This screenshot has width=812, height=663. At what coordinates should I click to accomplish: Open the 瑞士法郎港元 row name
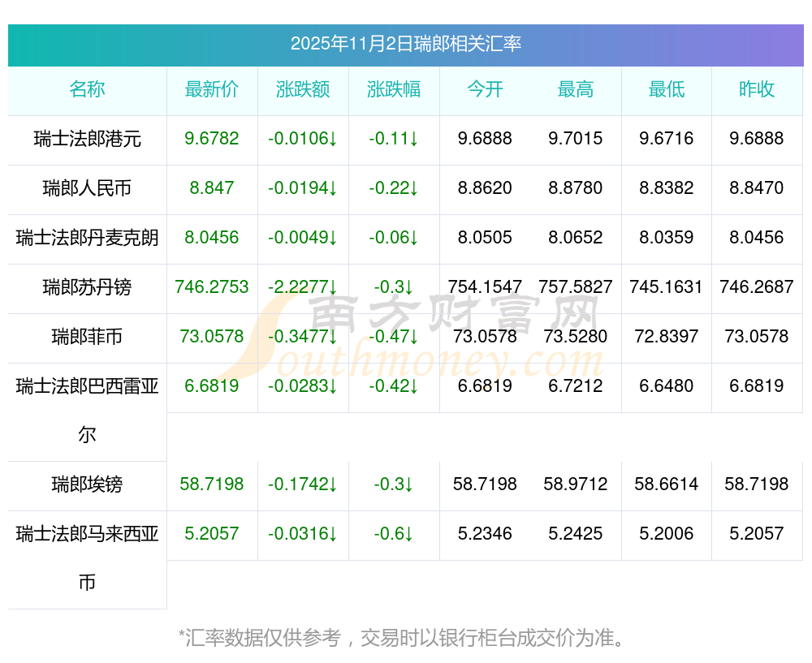[x=87, y=139]
